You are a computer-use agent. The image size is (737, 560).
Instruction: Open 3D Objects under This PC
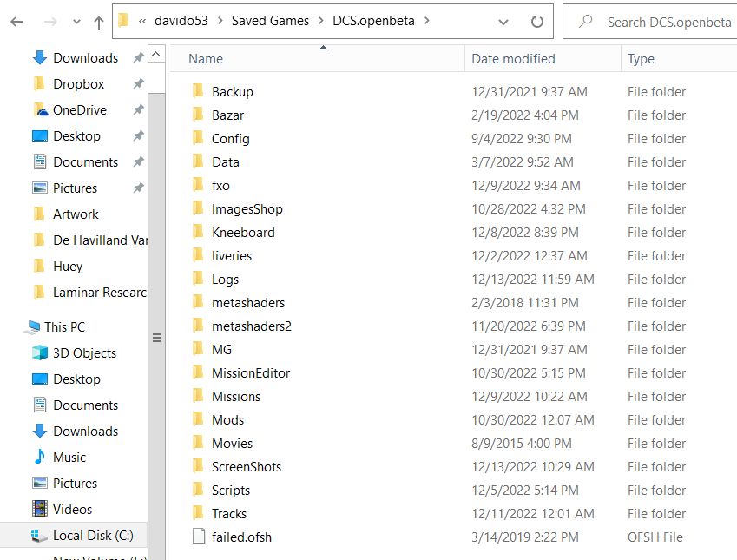84,353
